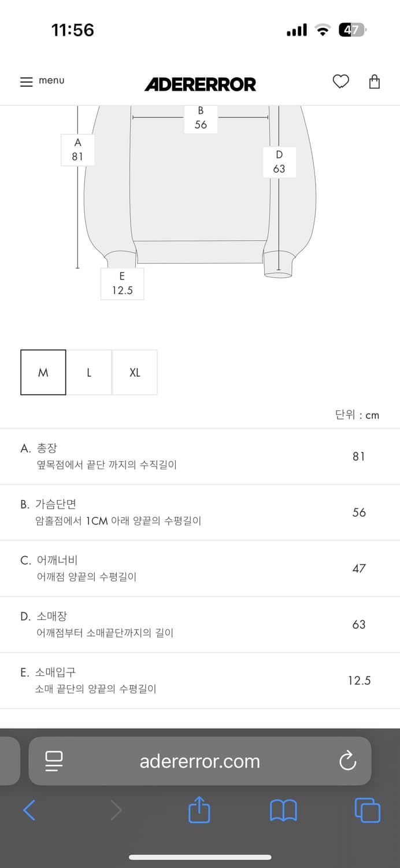Open the Safari tab switcher icon
Viewport: 400px width, 868px height.
click(x=367, y=810)
